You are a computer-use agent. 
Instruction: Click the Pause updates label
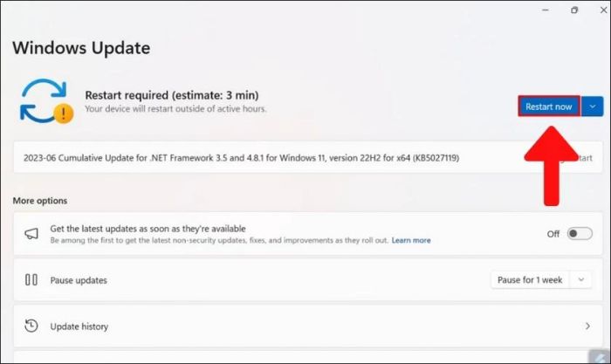pyautogui.click(x=79, y=280)
